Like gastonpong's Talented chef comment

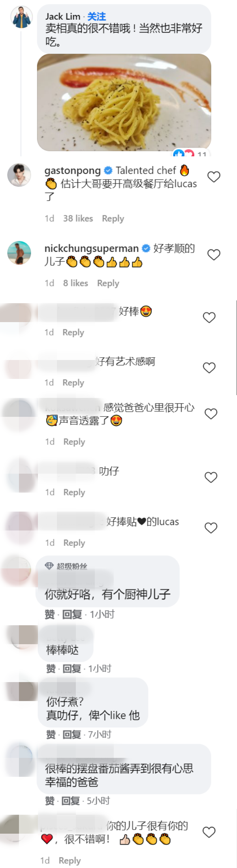click(x=214, y=177)
